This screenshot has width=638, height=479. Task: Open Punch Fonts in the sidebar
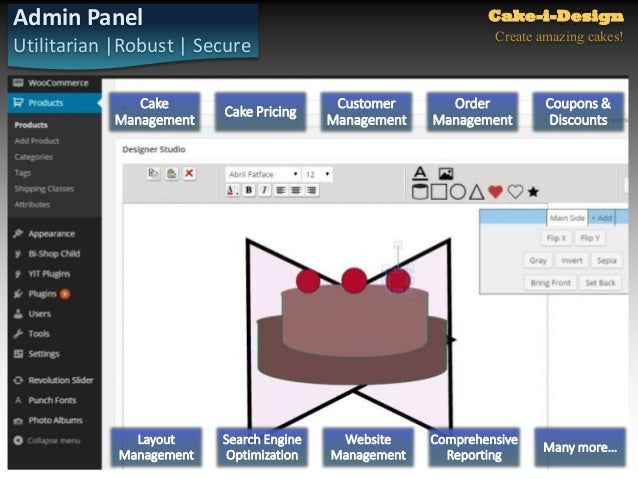pos(55,400)
